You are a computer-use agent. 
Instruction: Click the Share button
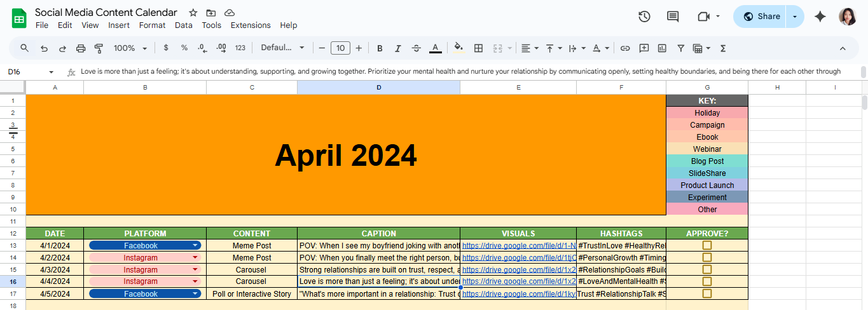[x=761, y=17]
